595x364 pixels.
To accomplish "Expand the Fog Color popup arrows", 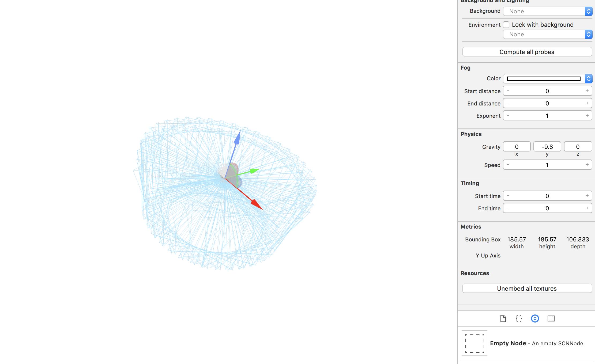I will click(588, 78).
